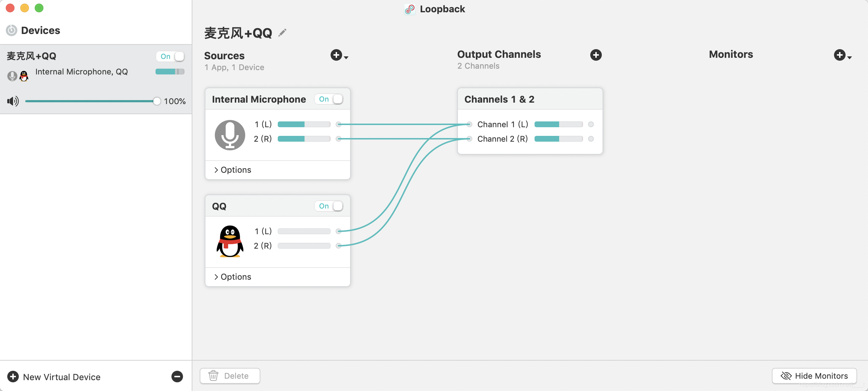This screenshot has height=391, width=868.
Task: Disable the Internal Microphone source switch
Action: [x=329, y=99]
